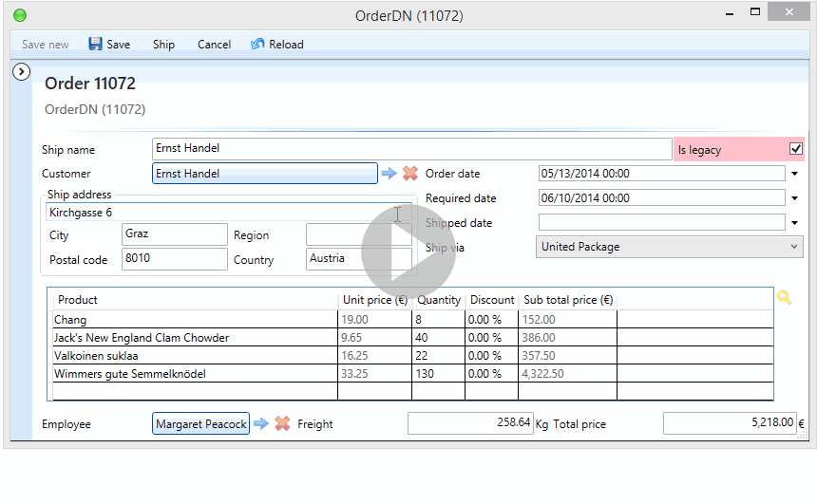Open the Order date picker dropdown
Screen dimensions: 817x504
[793, 174]
